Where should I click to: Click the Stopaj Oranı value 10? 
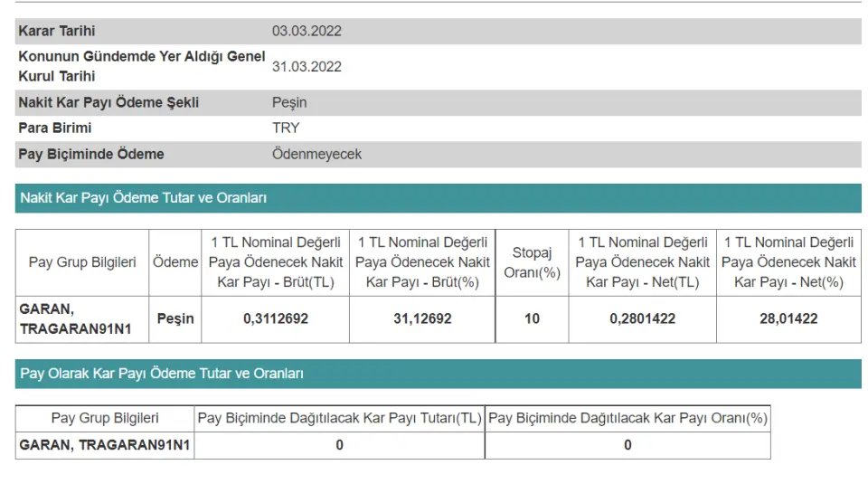click(x=532, y=318)
